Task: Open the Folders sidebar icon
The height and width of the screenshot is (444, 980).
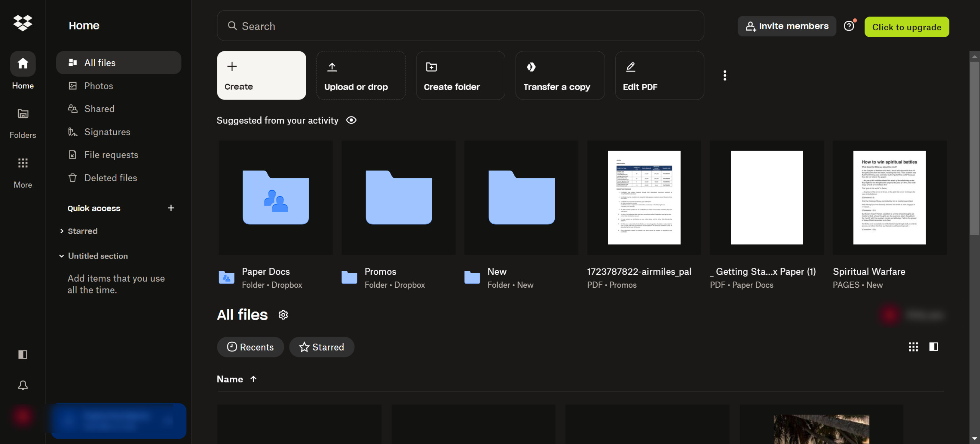Action: 23,114
